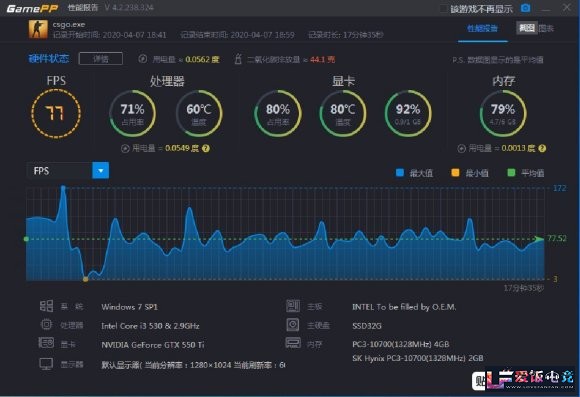Click the NVIDIA GeForce GTX 550 Ti text
580x397 pixels.
point(153,345)
